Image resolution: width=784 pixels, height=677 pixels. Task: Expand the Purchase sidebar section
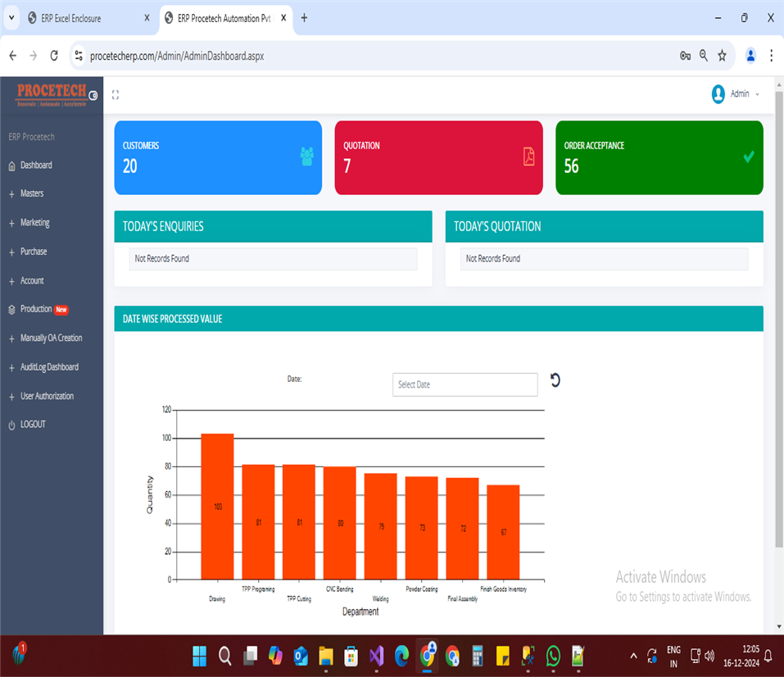click(x=34, y=252)
